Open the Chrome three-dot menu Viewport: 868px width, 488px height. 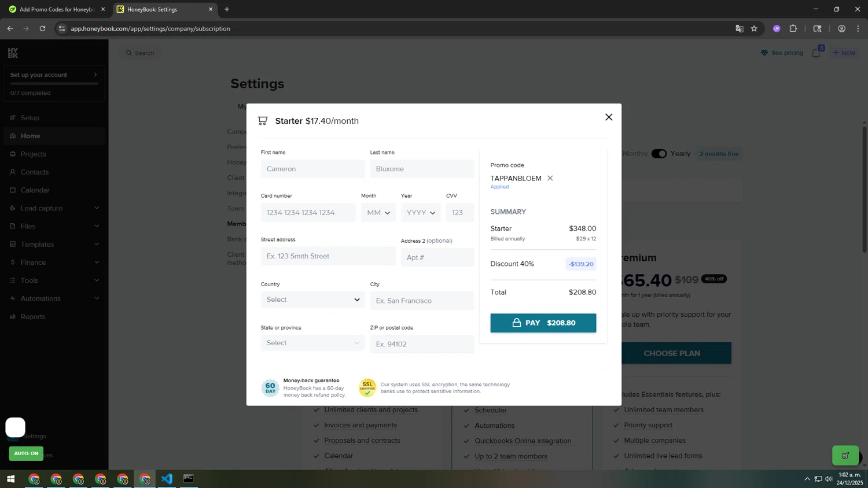pos(858,28)
